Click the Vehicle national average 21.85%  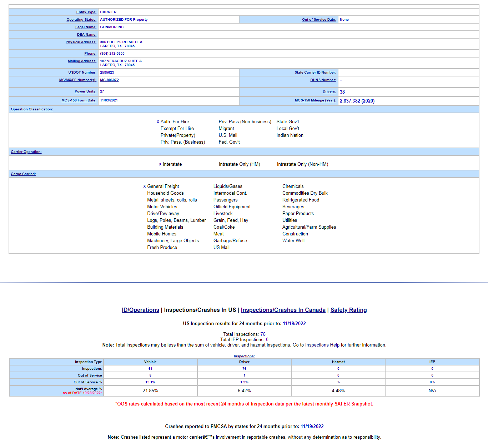[x=150, y=391]
